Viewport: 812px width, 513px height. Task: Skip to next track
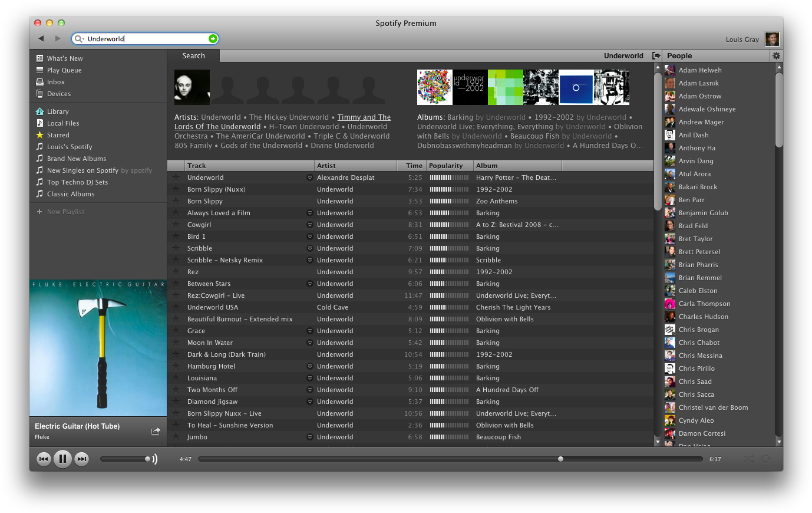pos(82,459)
